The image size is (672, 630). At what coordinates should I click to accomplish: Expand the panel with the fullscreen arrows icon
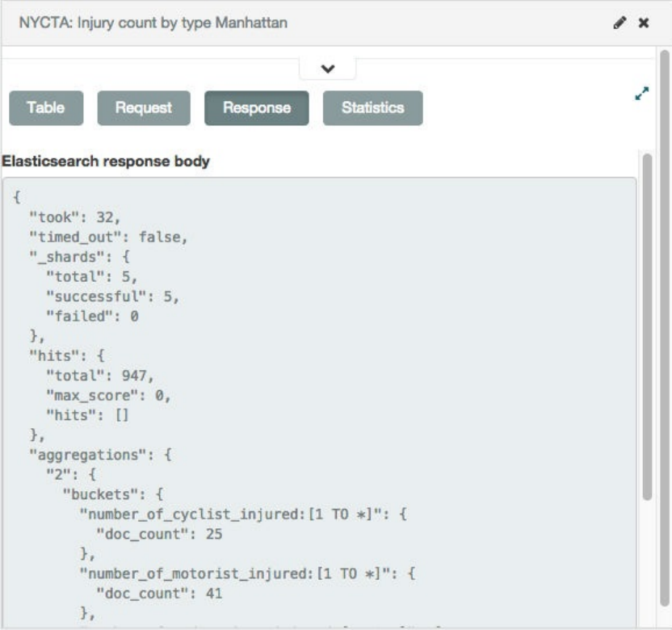[x=641, y=94]
